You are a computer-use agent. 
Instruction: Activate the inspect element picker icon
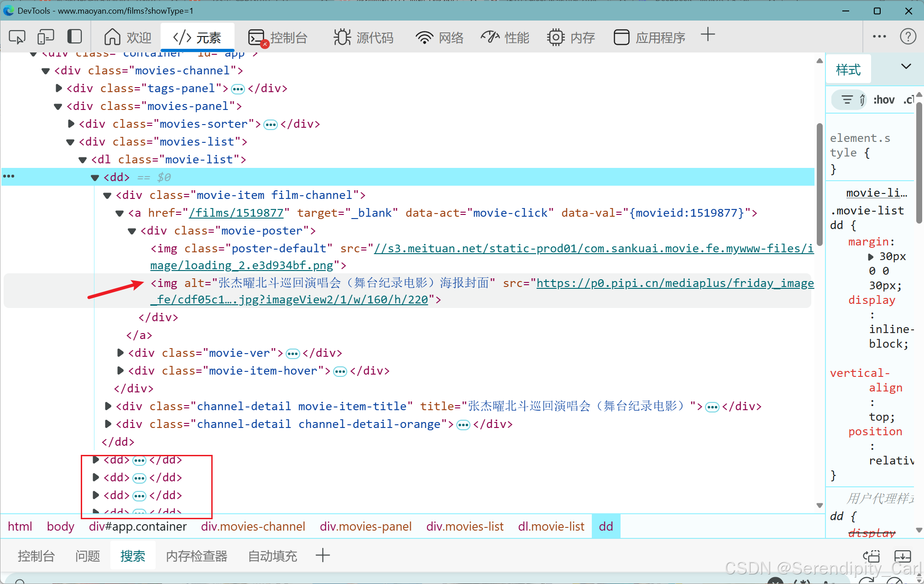click(17, 37)
